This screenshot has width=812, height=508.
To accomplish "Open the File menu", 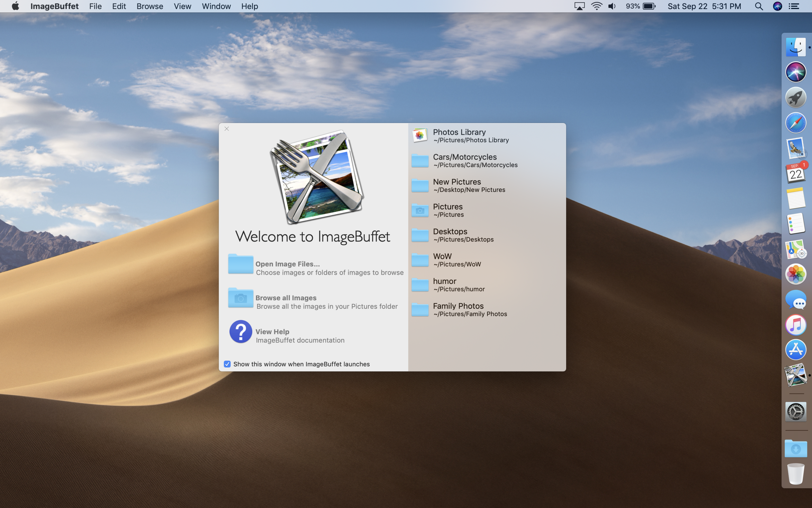I will pos(95,7).
